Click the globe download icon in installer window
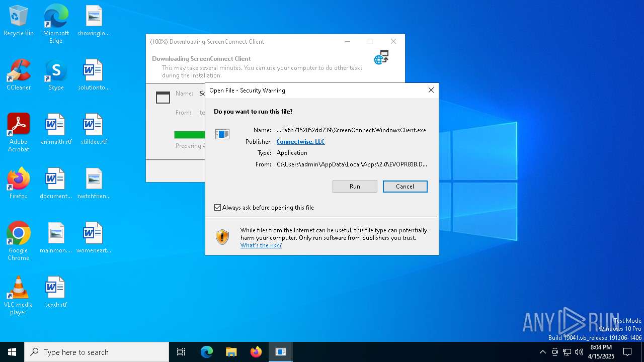 pyautogui.click(x=381, y=58)
